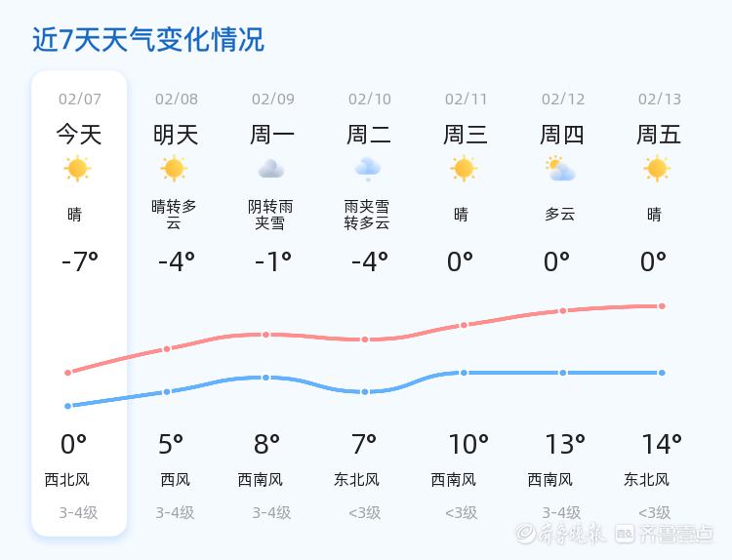732x560 pixels.
Task: Click today's sunny weather icon
Action: pyautogui.click(x=77, y=169)
